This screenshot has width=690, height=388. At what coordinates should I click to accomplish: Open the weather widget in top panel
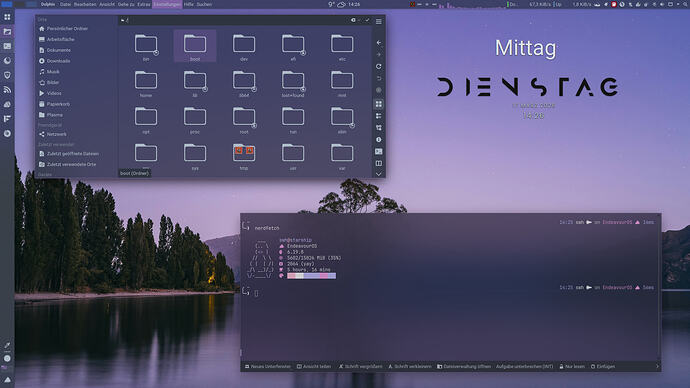(337, 4)
